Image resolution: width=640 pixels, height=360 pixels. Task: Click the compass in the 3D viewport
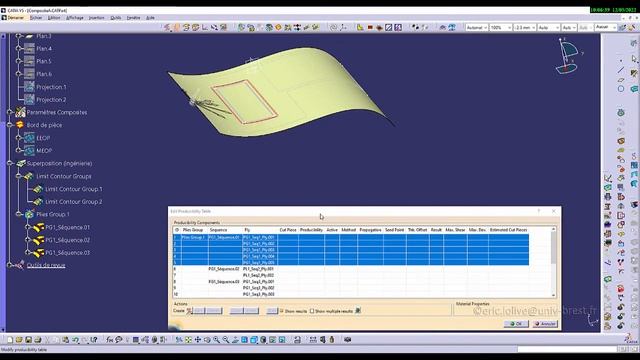click(x=569, y=56)
